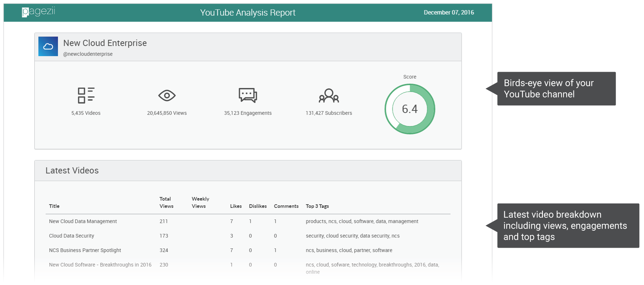This screenshot has width=644, height=285.
Task: Click total views value 230
Action: click(x=164, y=265)
